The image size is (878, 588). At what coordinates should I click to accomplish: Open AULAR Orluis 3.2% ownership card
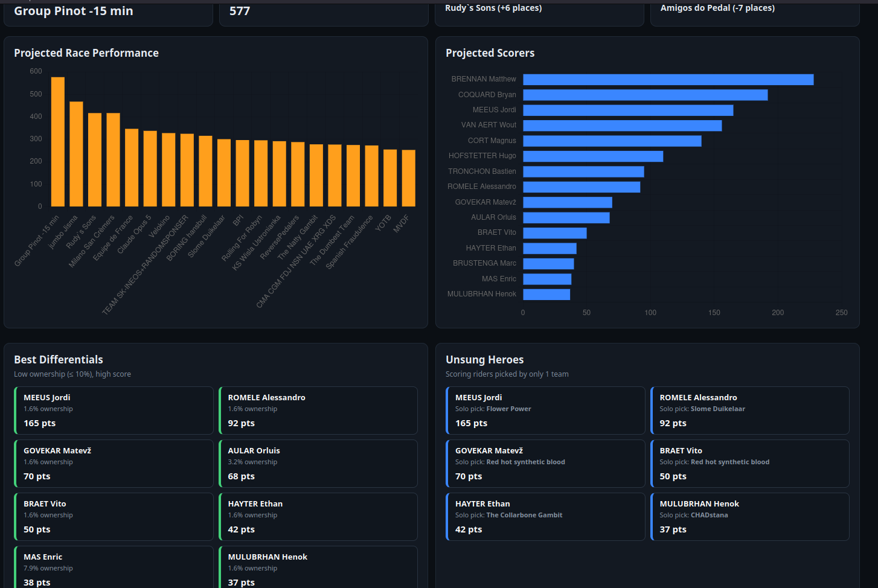tap(318, 464)
